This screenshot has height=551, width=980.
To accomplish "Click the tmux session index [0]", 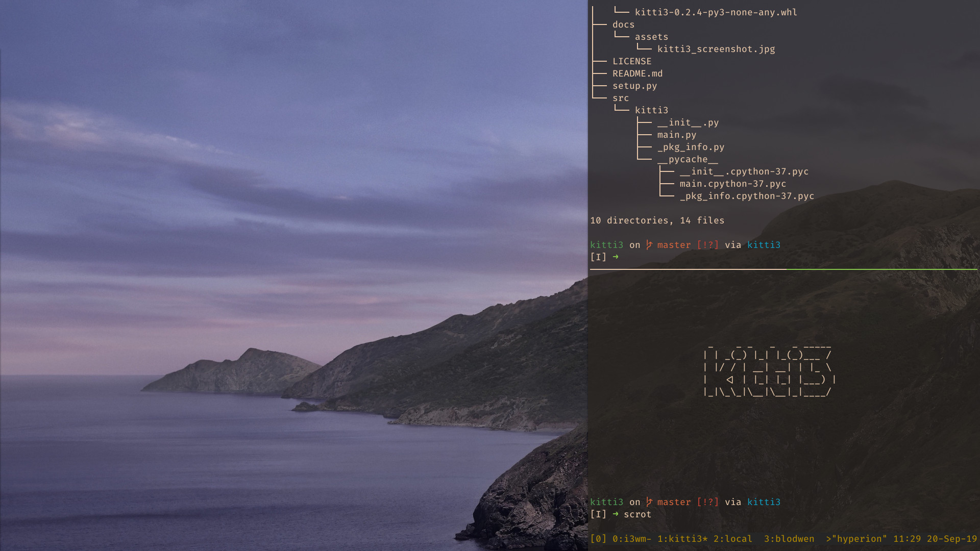I will [598, 539].
